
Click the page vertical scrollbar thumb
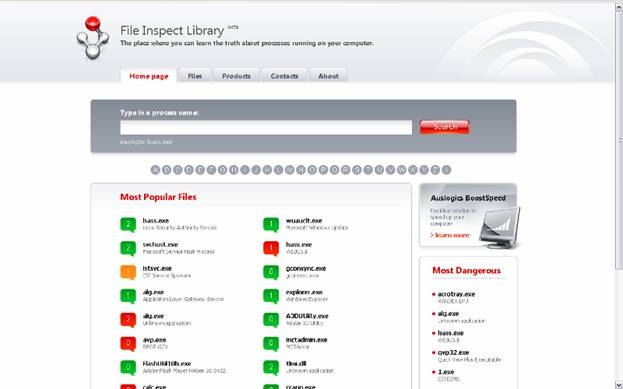point(619,140)
